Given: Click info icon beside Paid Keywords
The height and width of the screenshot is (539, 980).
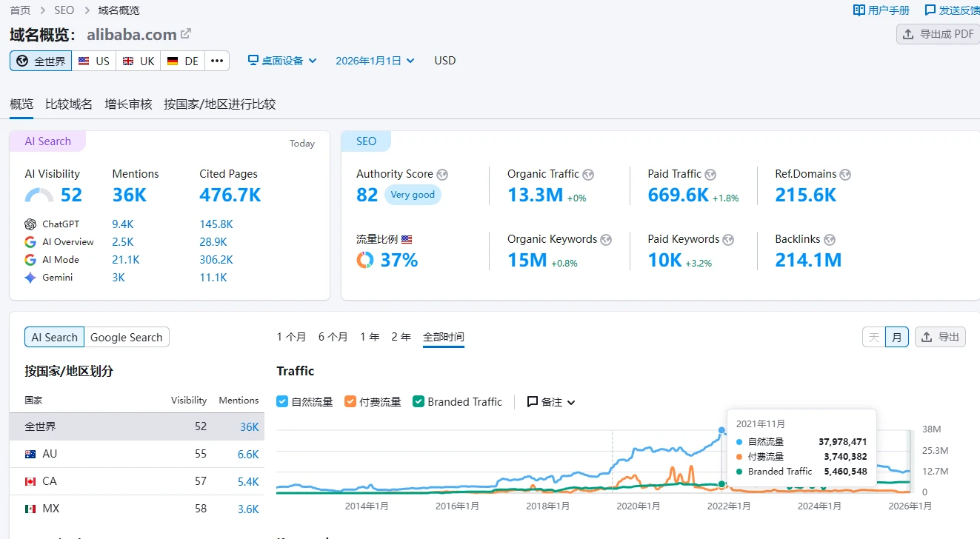Looking at the screenshot, I should 728,240.
